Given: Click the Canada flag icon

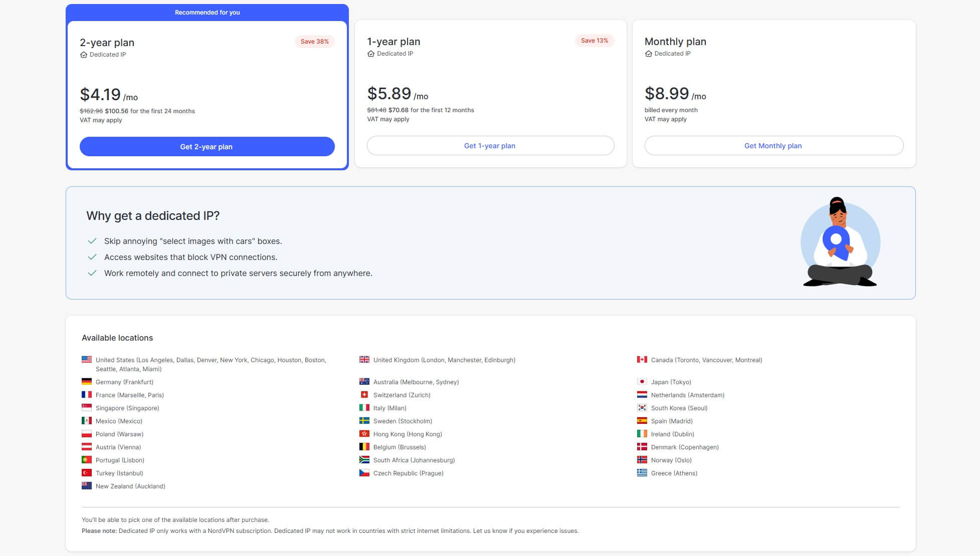Looking at the screenshot, I should pyautogui.click(x=643, y=359).
